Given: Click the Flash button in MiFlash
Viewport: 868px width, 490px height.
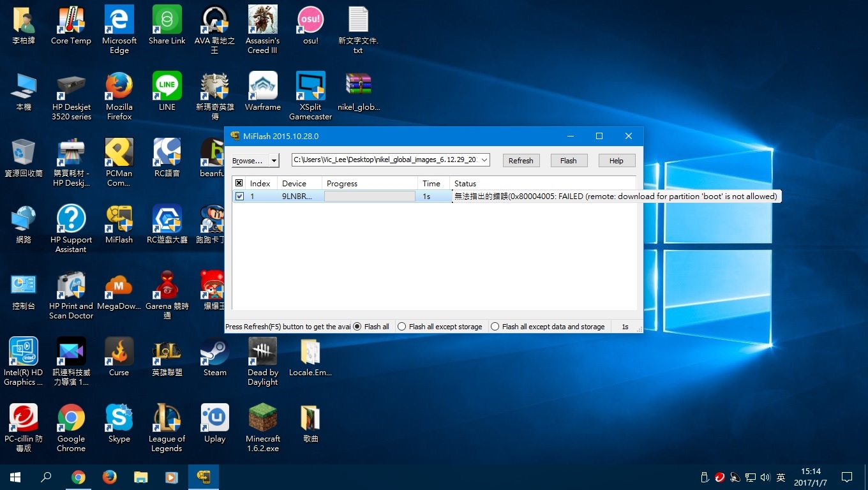Looking at the screenshot, I should pos(569,161).
